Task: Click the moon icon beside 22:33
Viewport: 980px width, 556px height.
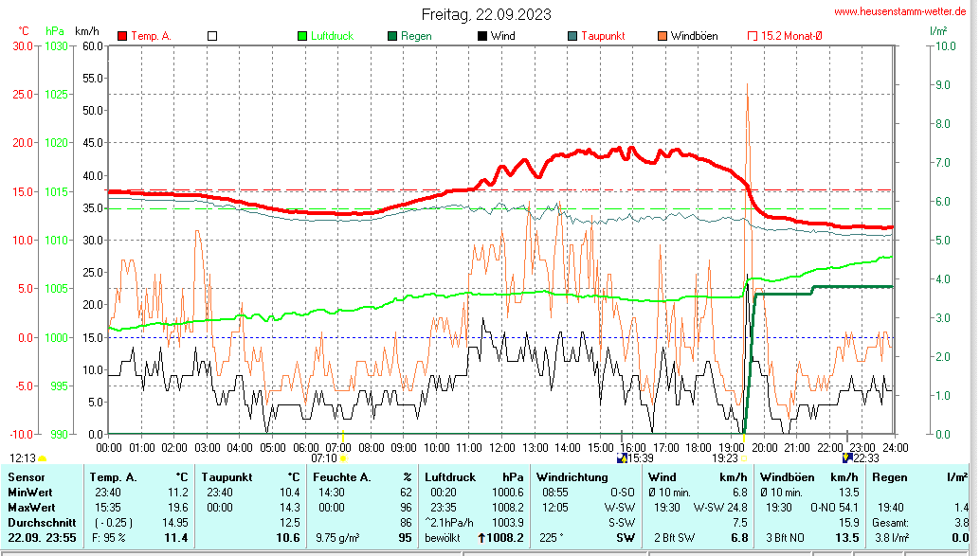Action: coord(846,457)
